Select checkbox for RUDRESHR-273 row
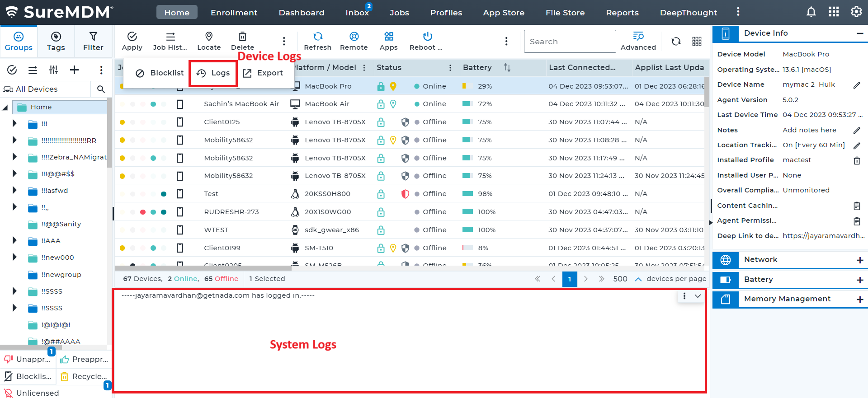Image resolution: width=868 pixels, height=398 pixels. click(x=180, y=212)
